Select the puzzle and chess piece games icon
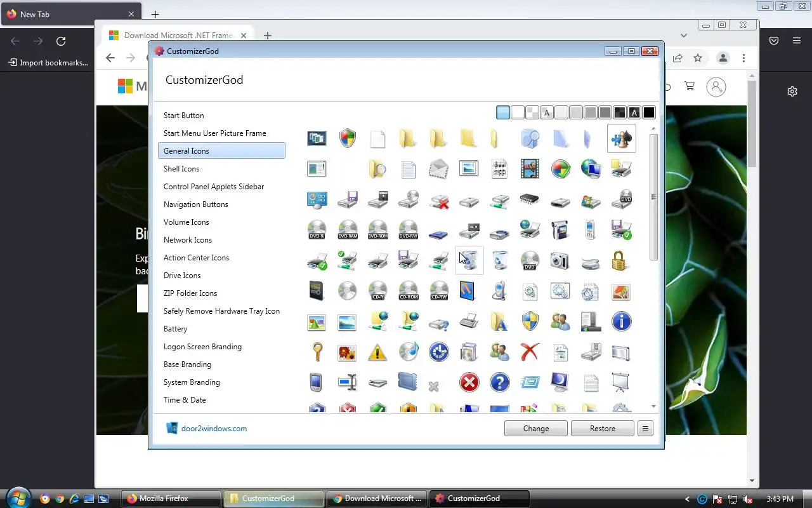Screen dimensions: 812x508 coord(621,138)
